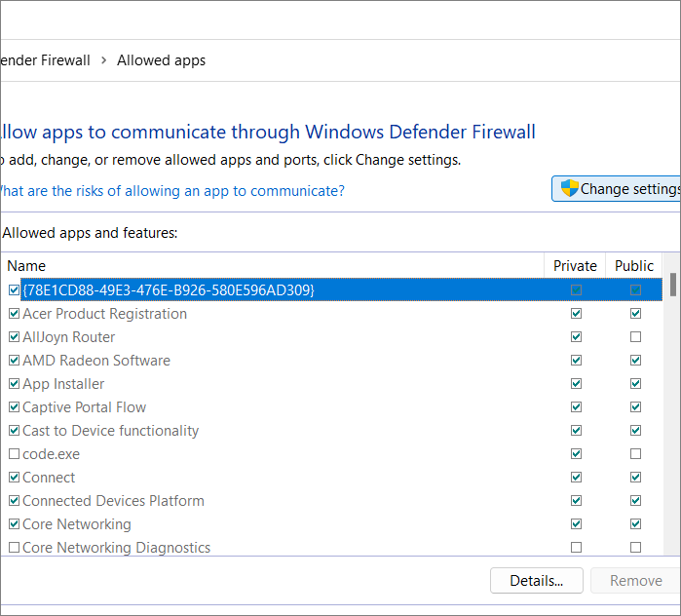
Task: Toggle Public checkbox for Connect
Action: [635, 478]
